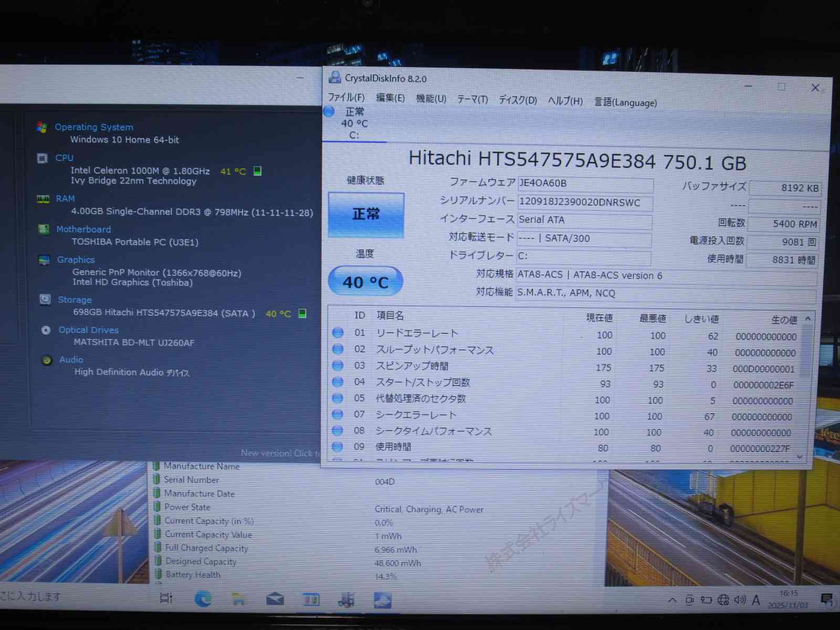Viewport: 840px width, 630px height.
Task: Launch the Mail app from taskbar
Action: point(275,599)
